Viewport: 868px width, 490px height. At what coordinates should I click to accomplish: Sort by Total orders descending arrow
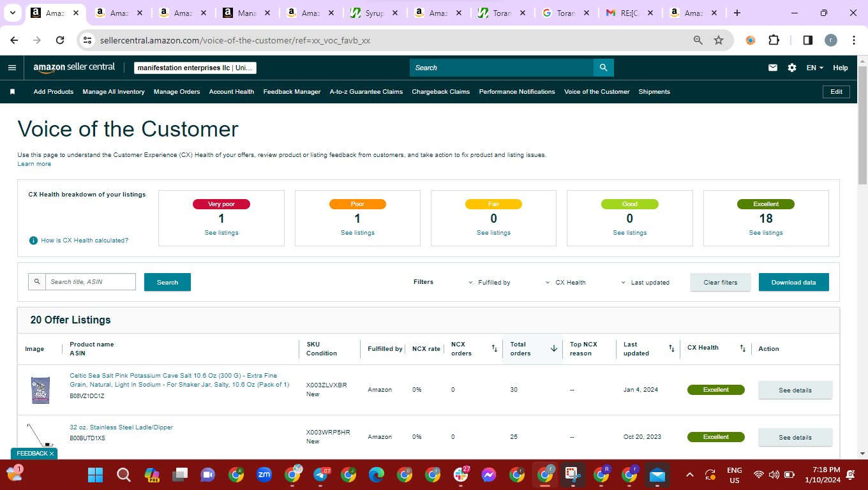point(554,348)
